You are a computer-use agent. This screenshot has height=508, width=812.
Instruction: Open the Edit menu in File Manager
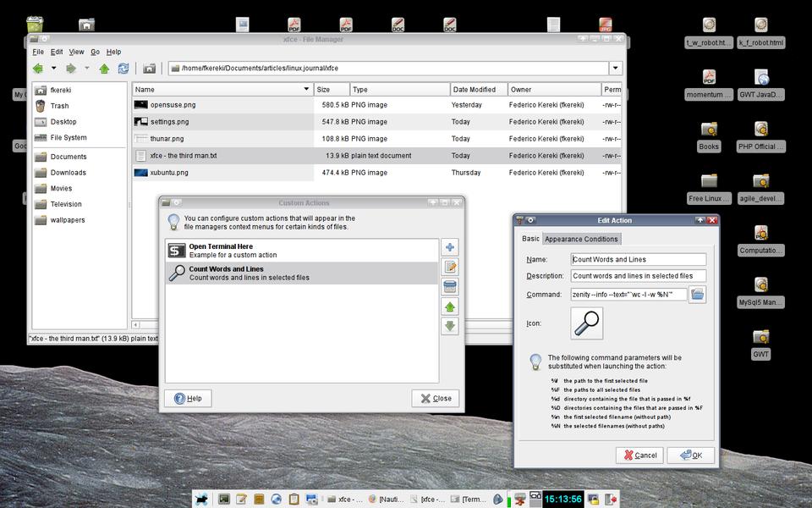(57, 52)
